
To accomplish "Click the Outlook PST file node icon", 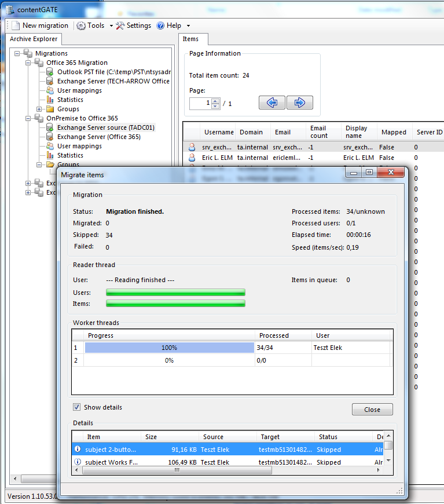I will tap(50, 72).
